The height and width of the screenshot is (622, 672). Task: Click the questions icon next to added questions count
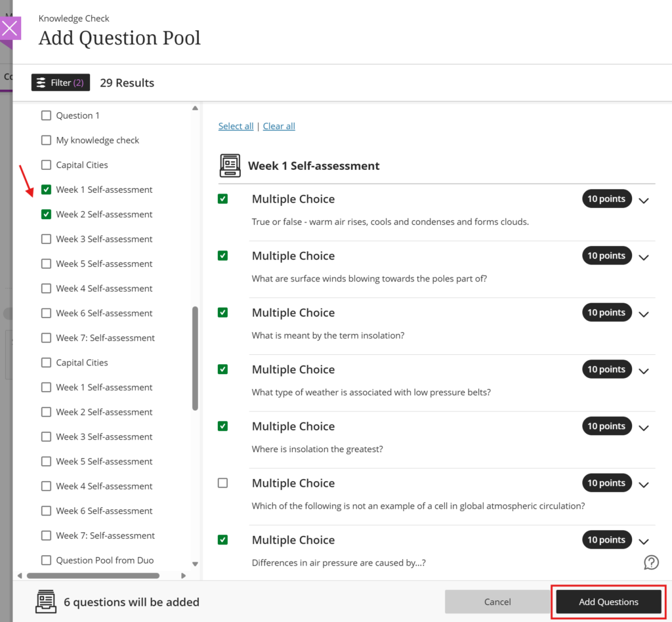[45, 601]
